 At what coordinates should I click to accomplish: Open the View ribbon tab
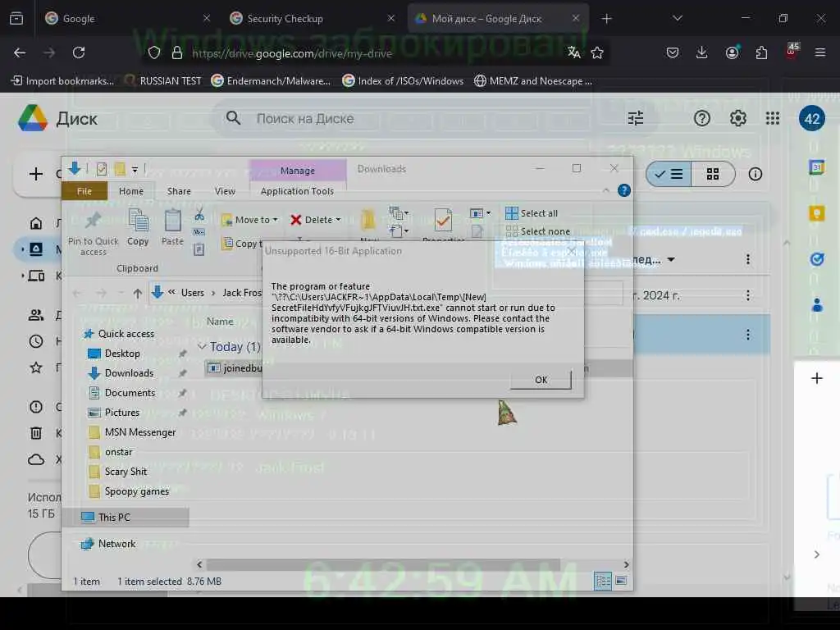point(225,191)
